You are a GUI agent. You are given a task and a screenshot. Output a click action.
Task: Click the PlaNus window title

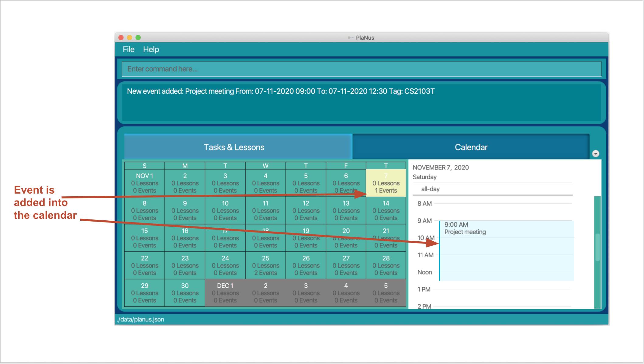(x=365, y=37)
